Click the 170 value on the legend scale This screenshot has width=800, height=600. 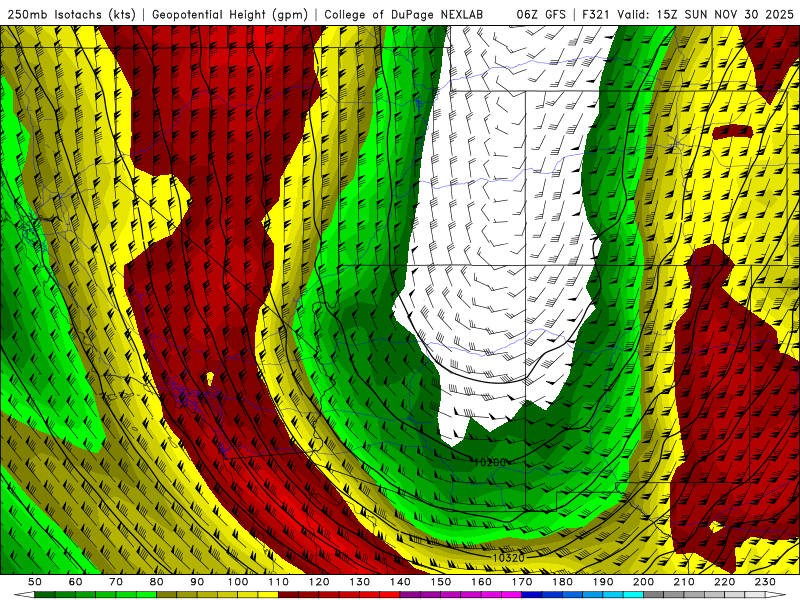[x=522, y=582]
